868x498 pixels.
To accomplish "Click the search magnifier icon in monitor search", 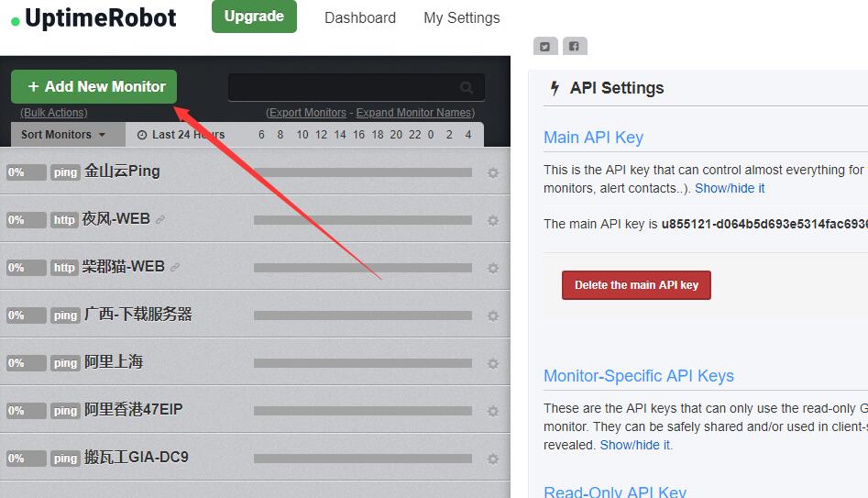I will tap(467, 88).
